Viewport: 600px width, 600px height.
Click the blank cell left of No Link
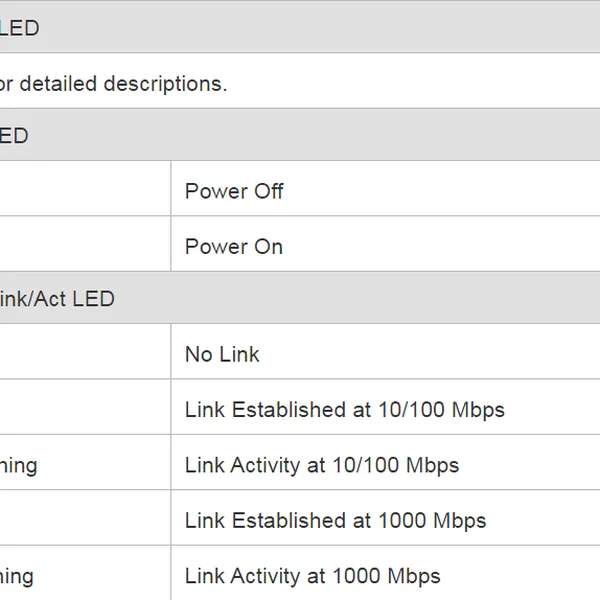tap(84, 354)
